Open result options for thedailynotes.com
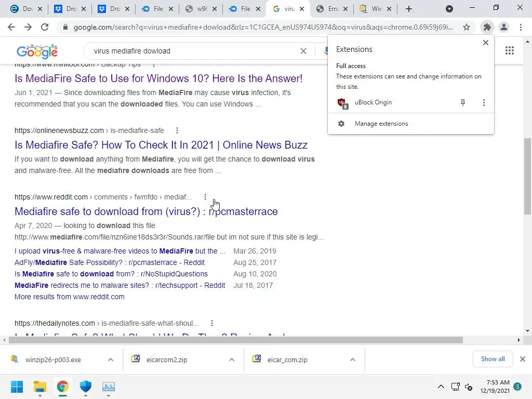This screenshot has width=532, height=399. tap(212, 323)
